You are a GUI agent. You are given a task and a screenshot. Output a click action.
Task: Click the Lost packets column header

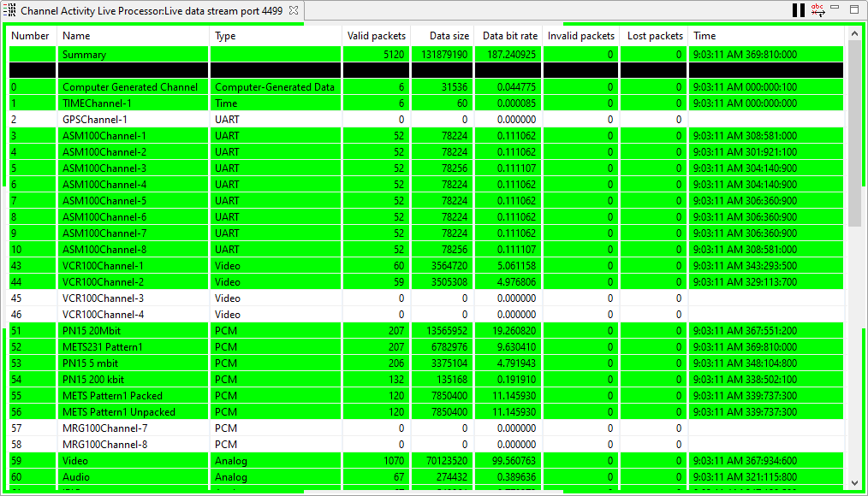click(654, 36)
